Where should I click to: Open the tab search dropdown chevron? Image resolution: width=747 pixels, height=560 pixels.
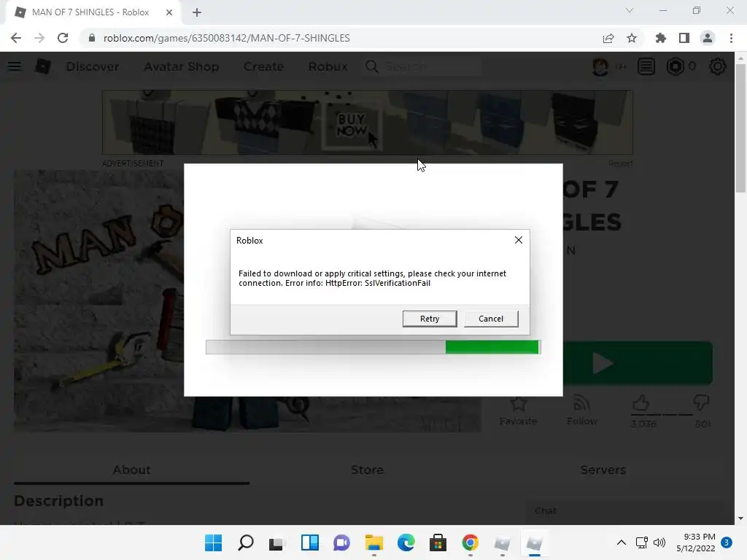630,10
